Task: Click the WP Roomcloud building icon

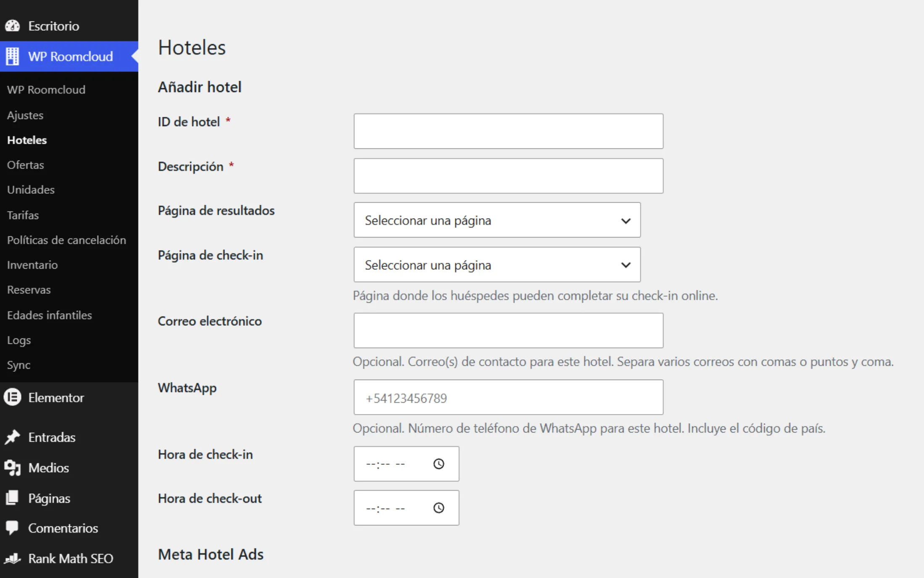Action: [12, 56]
